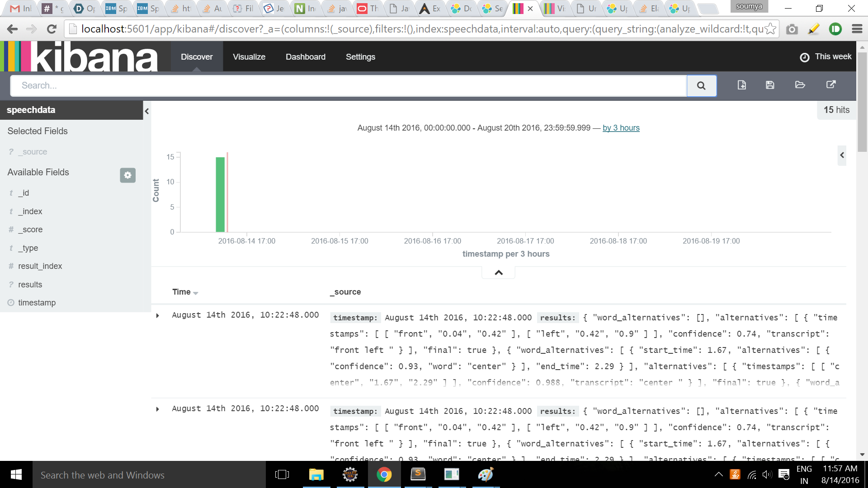Switch to the Visualize tab
This screenshot has height=488, width=868.
249,57
